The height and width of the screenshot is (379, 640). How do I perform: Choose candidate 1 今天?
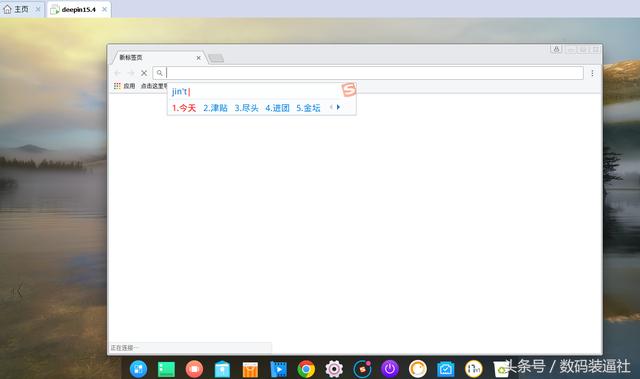184,108
